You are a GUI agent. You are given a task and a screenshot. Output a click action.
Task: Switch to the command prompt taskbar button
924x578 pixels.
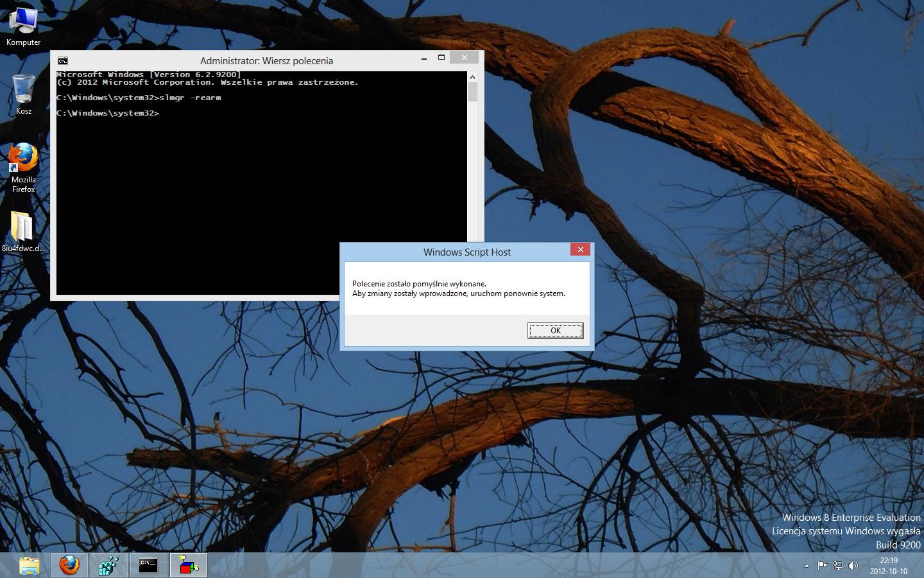tap(149, 565)
